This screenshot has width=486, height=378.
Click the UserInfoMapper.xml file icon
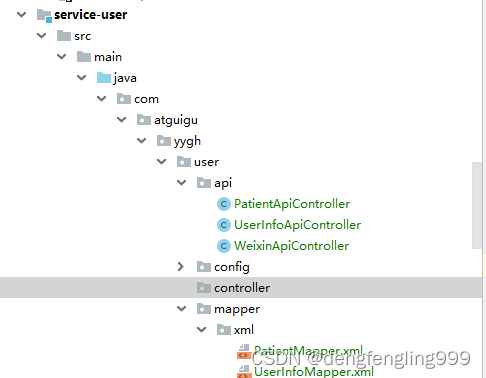[244, 372]
